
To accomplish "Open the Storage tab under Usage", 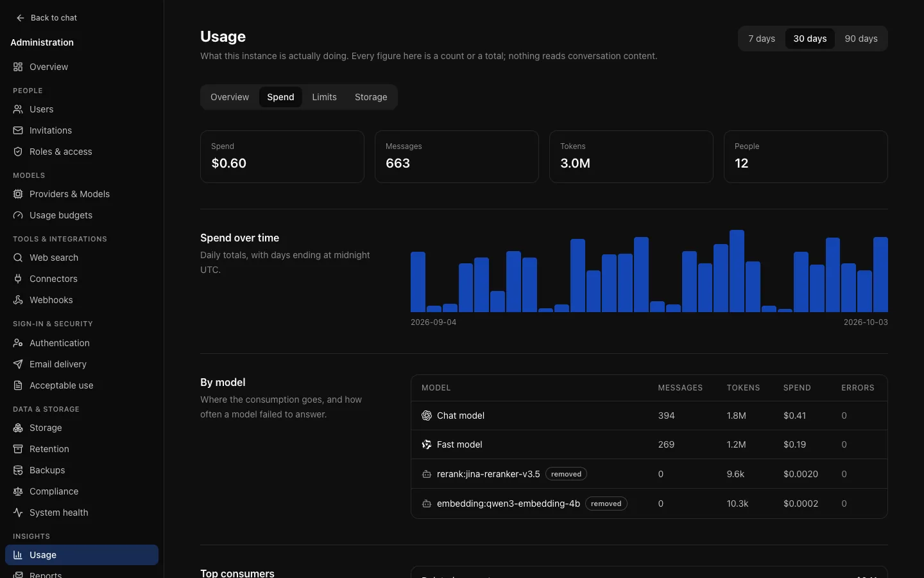I will click(x=371, y=97).
